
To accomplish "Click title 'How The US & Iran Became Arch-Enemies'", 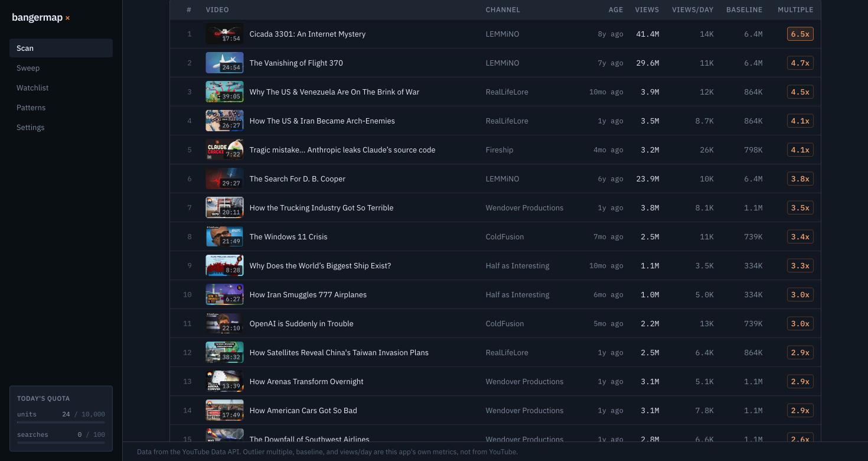I will click(322, 121).
